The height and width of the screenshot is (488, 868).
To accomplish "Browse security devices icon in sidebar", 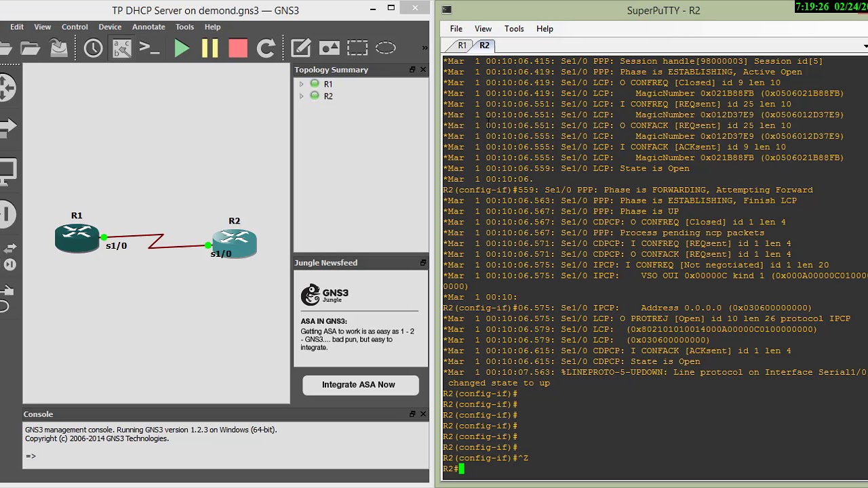I will click(7, 214).
